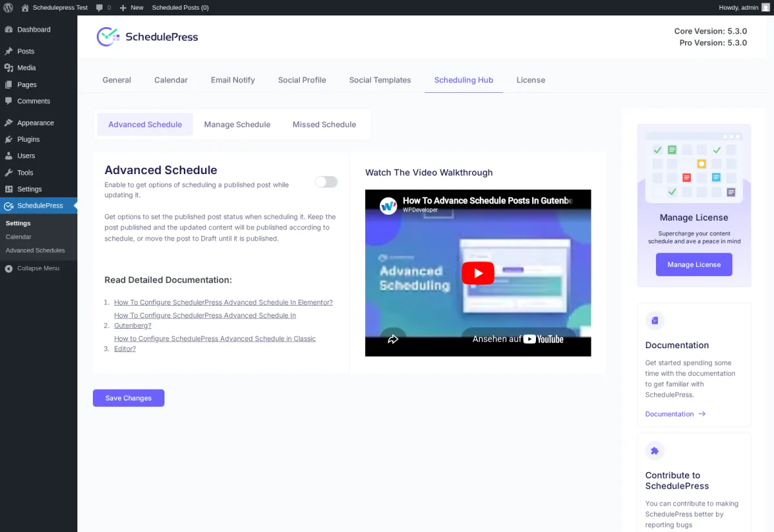
Task: Open Scheduled Posts (0) in admin bar
Action: point(180,8)
